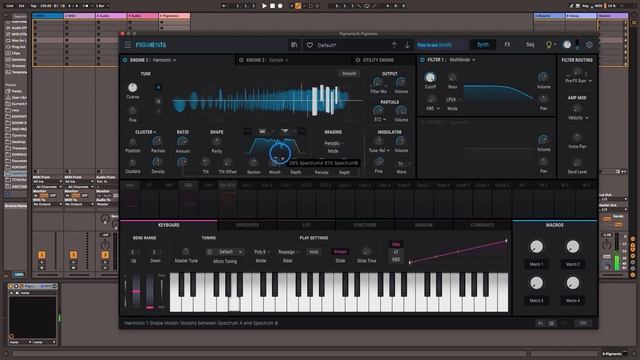Open Pigments settings gear icon
Screen dimensions: 640x360
589,44
